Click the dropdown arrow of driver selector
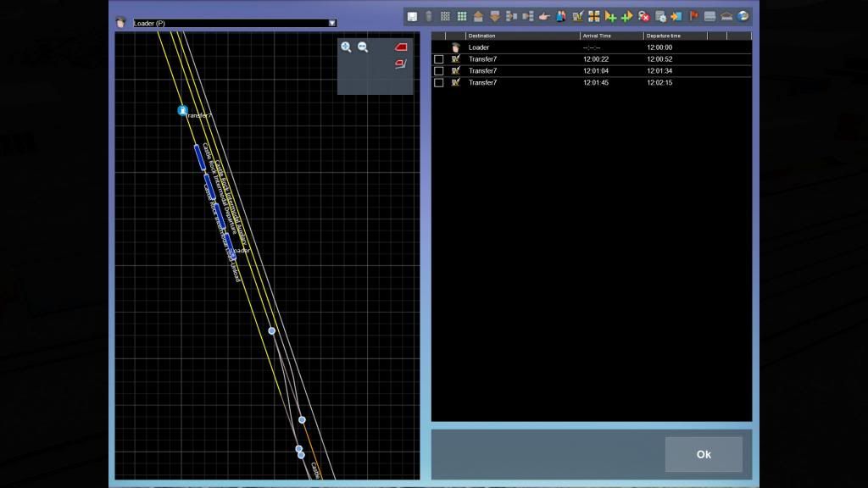868x488 pixels. 332,23
